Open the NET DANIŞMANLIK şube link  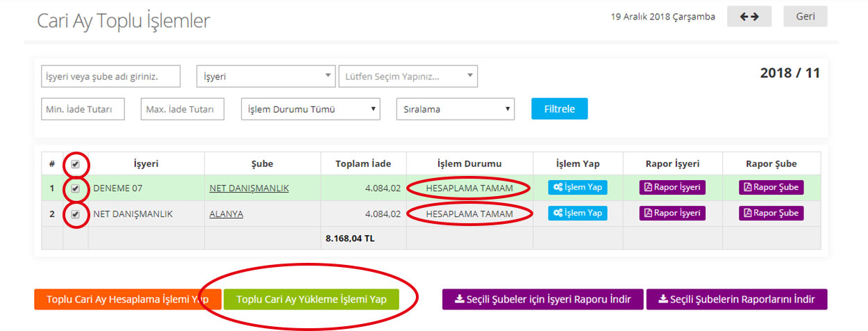[249, 188]
